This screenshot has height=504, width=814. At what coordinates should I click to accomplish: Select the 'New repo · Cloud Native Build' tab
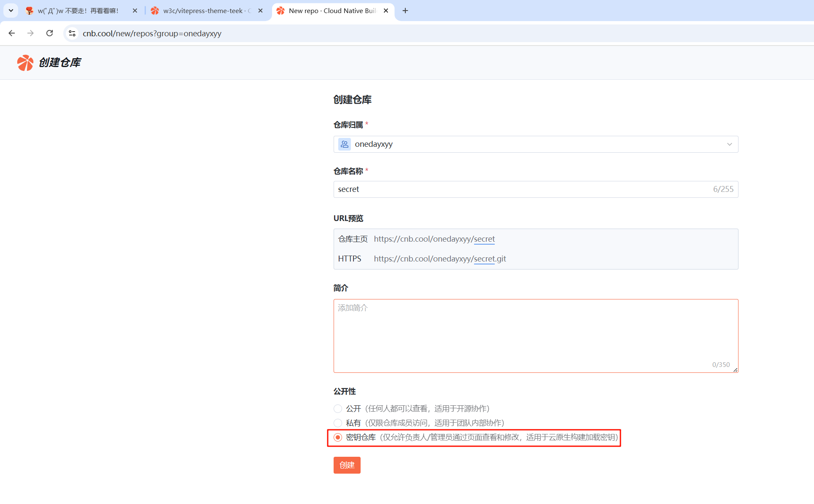(333, 11)
